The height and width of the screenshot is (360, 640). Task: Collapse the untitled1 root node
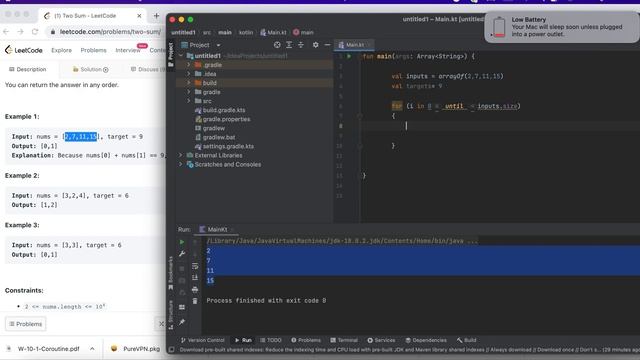point(181,56)
